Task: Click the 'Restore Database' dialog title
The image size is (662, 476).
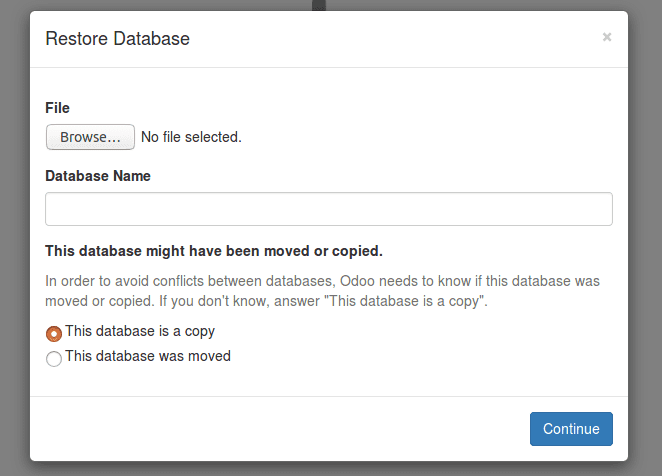Action: coord(118,39)
